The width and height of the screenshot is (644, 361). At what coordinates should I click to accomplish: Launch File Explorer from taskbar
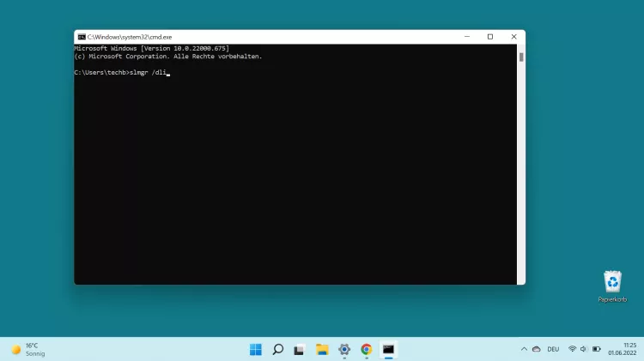(322, 350)
